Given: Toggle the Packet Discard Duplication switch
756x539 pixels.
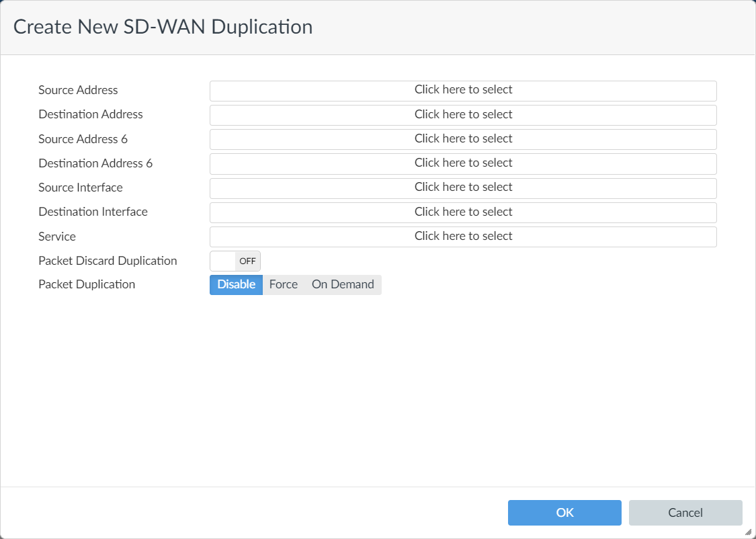Looking at the screenshot, I should pos(235,261).
